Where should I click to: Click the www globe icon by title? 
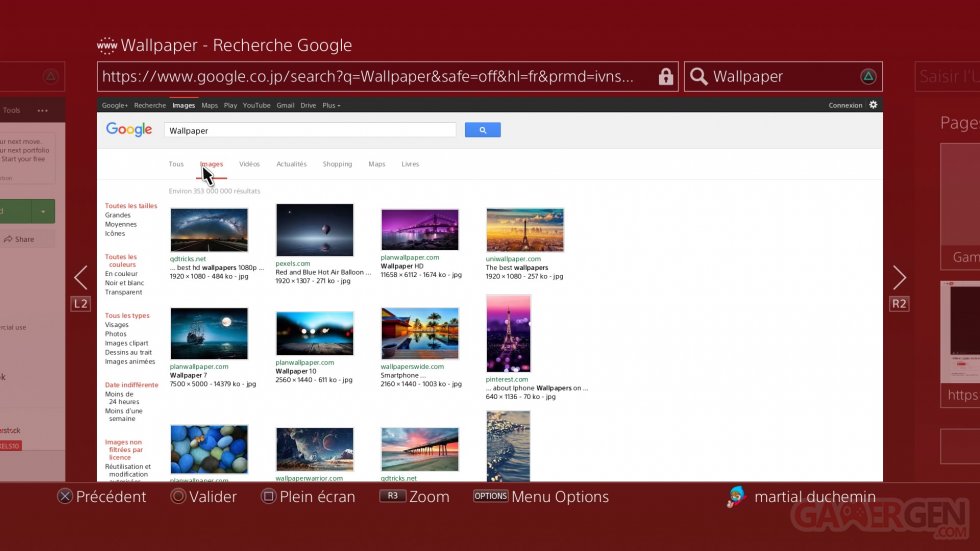[107, 45]
